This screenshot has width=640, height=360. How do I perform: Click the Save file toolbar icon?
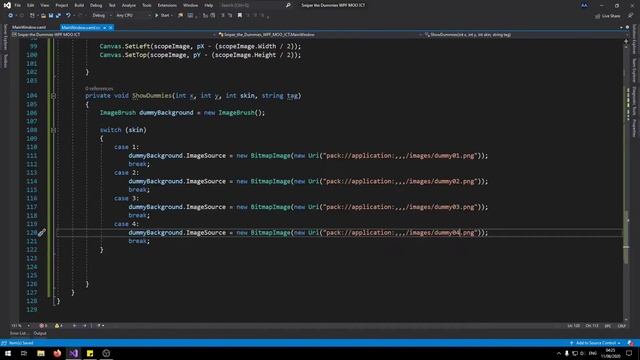tap(51, 16)
